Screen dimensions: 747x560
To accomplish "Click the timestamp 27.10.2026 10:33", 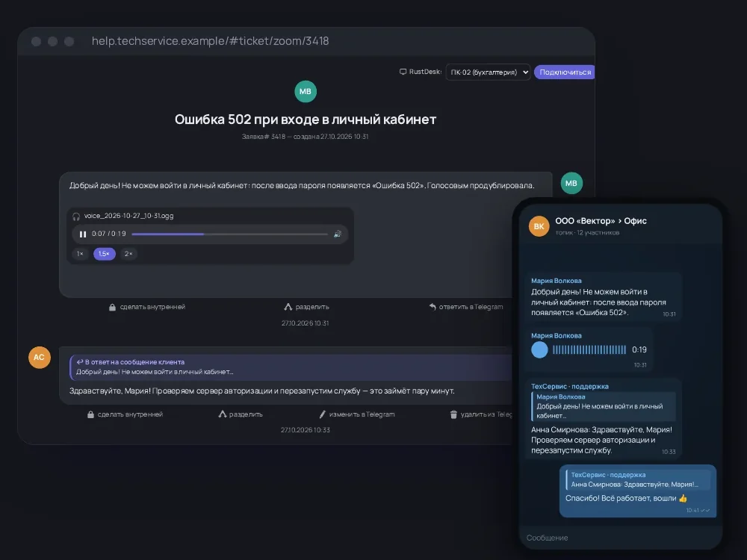I will click(x=306, y=430).
